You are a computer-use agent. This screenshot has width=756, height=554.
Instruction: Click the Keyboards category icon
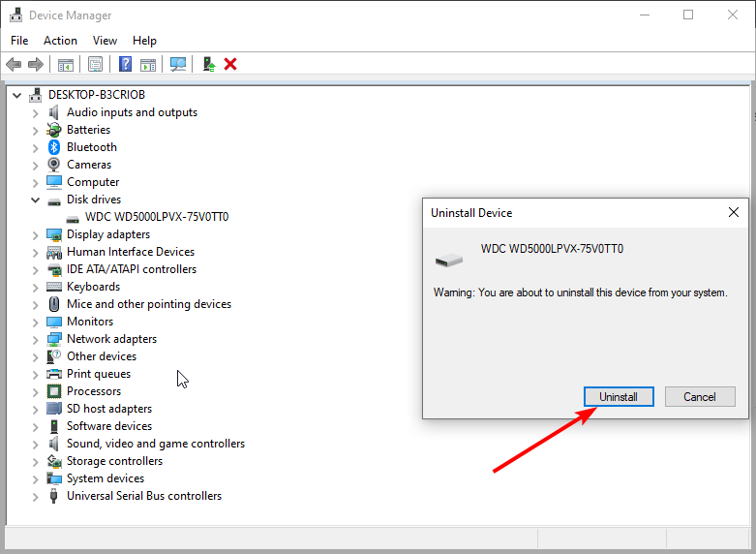54,287
